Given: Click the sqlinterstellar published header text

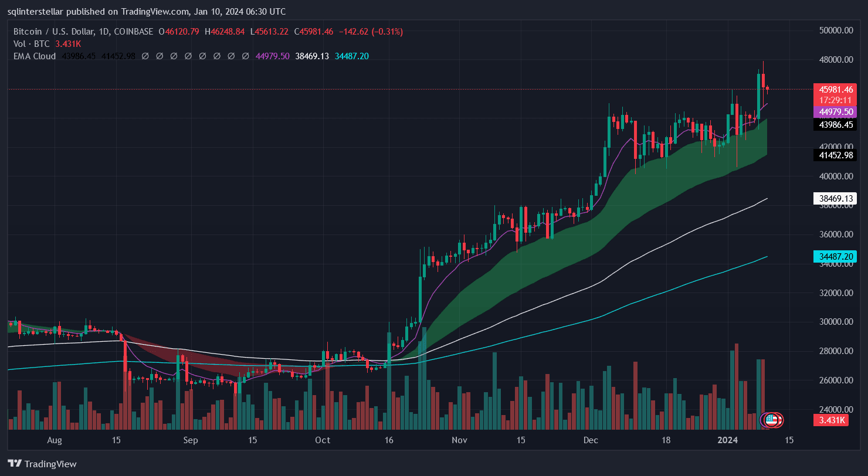Looking at the screenshot, I should [147, 11].
